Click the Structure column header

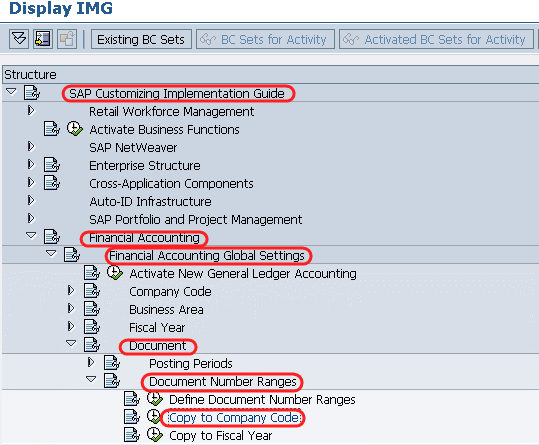[271, 75]
